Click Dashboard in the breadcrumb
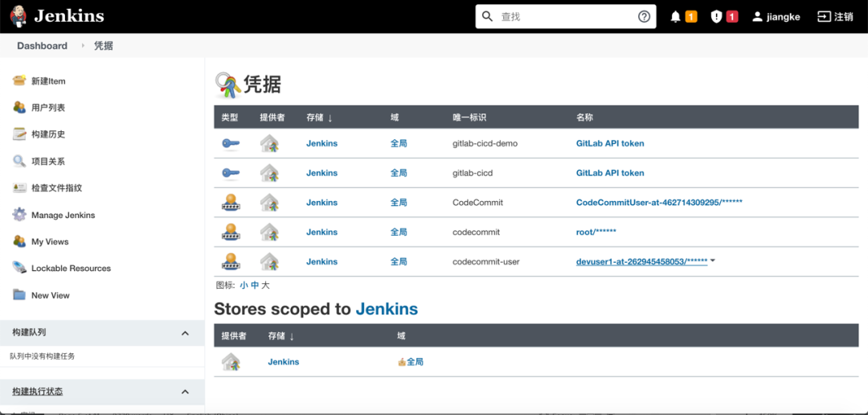This screenshot has width=868, height=415. coord(42,46)
